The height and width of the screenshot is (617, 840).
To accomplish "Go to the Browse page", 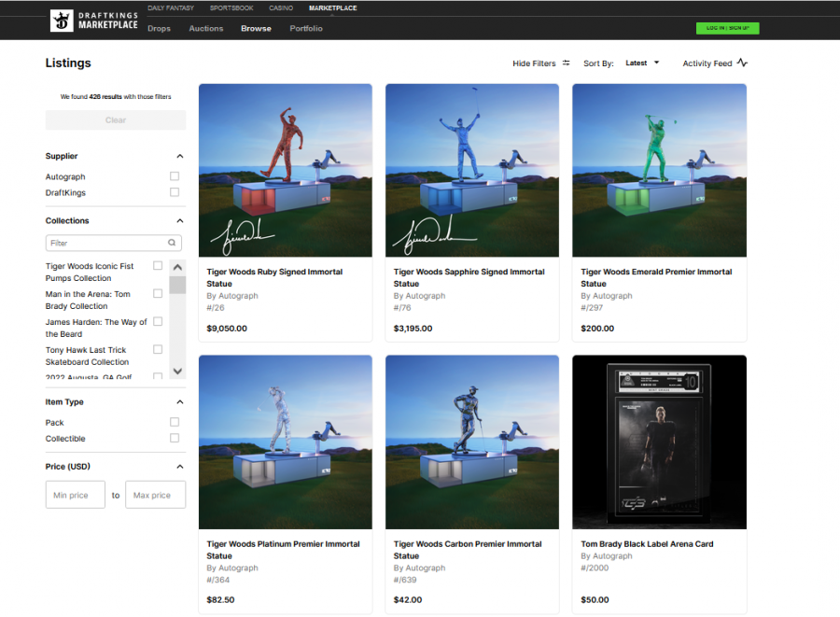I will pos(256,28).
